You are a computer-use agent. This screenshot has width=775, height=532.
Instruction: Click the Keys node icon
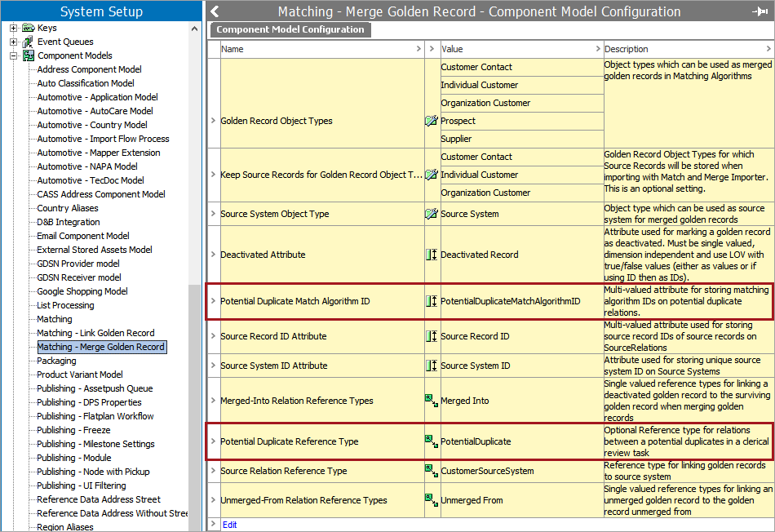pyautogui.click(x=29, y=28)
